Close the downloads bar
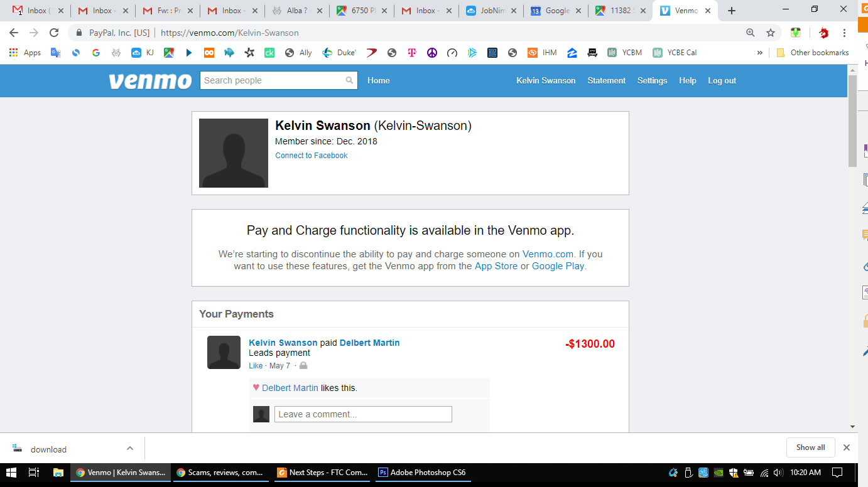The width and height of the screenshot is (868, 487). point(847,447)
